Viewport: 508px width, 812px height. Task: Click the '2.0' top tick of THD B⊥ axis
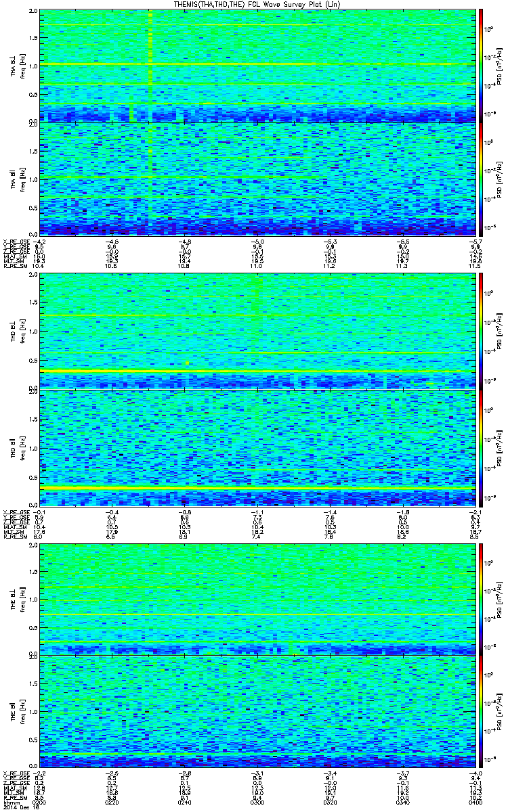(33, 276)
